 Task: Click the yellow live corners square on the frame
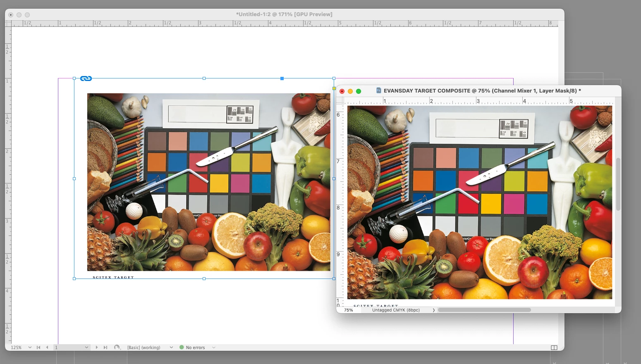click(x=334, y=88)
